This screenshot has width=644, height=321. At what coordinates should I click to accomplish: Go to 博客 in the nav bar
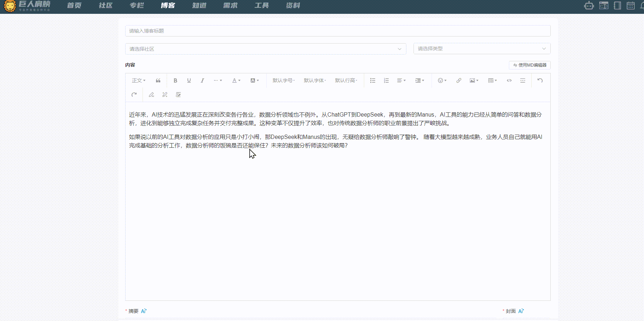168,5
